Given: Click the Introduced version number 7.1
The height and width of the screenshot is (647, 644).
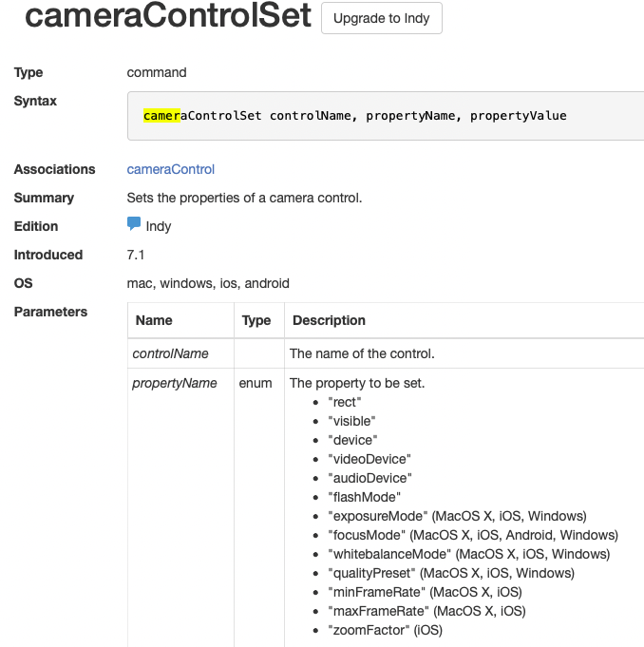Looking at the screenshot, I should click(136, 255).
